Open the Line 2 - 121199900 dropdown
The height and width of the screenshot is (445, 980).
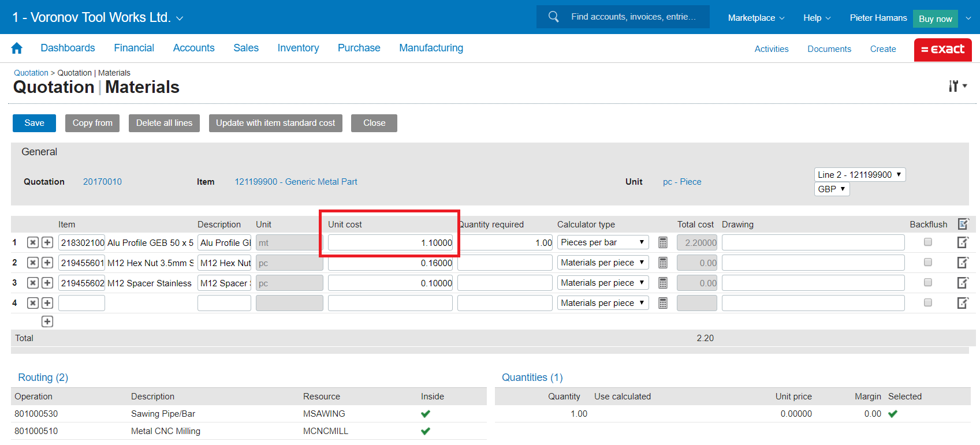[x=859, y=175]
